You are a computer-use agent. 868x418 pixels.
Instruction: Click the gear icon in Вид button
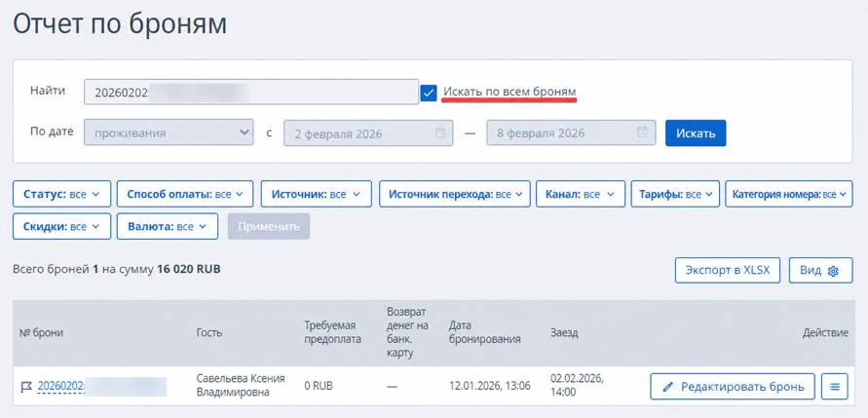pyautogui.click(x=833, y=271)
